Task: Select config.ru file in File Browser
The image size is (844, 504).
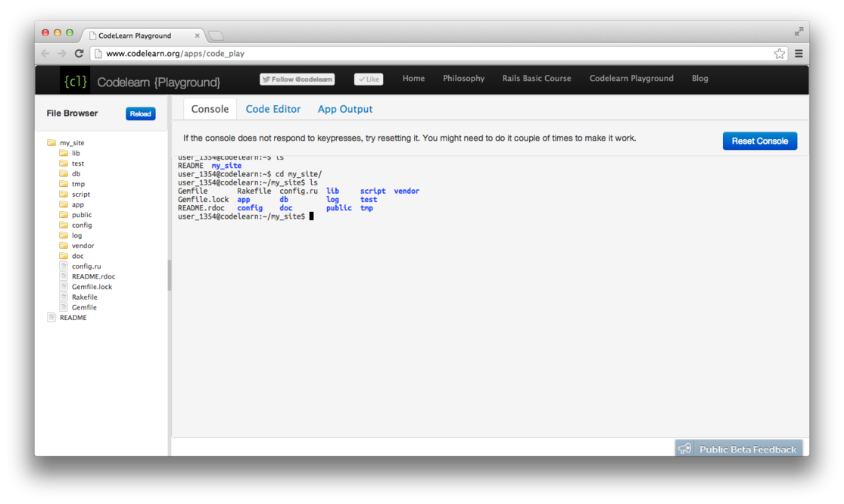Action: pyautogui.click(x=80, y=266)
